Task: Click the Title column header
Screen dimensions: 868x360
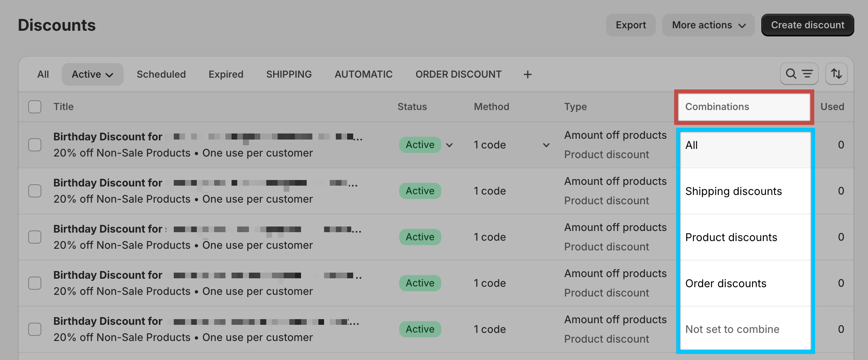Action: 63,107
